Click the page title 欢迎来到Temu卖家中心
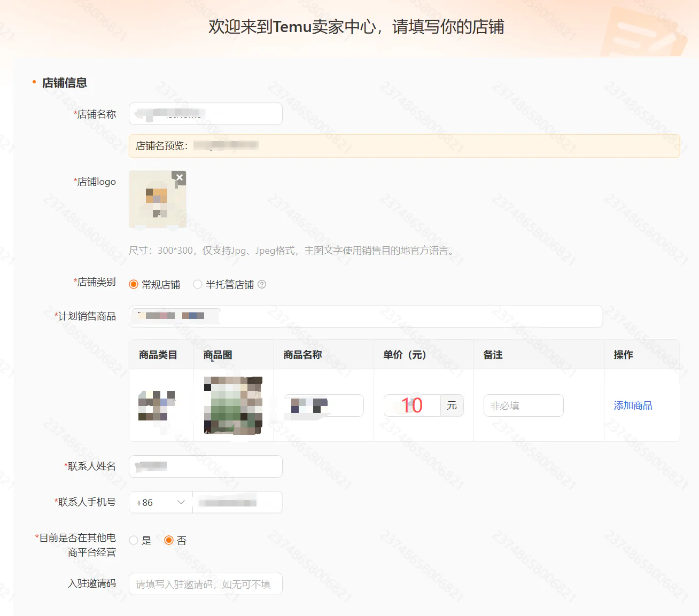The image size is (699, 616). click(356, 27)
